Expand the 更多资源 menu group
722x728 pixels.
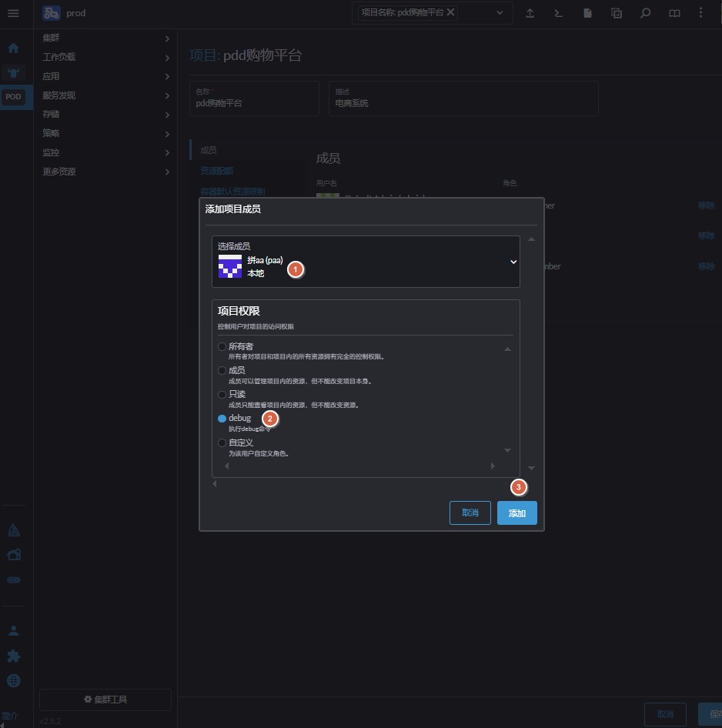pyautogui.click(x=106, y=172)
